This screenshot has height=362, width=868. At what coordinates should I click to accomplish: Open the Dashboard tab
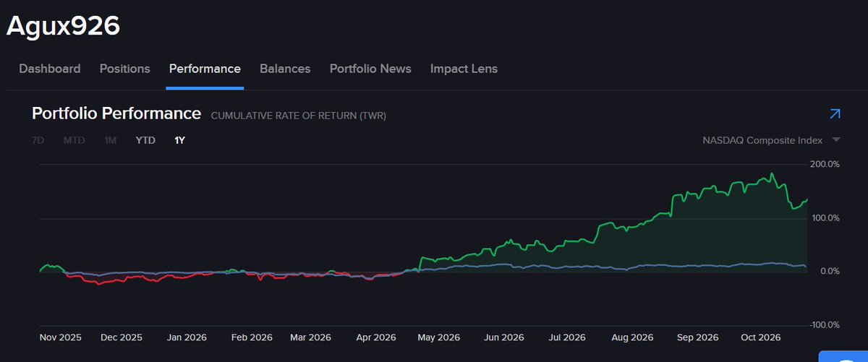pyautogui.click(x=49, y=69)
